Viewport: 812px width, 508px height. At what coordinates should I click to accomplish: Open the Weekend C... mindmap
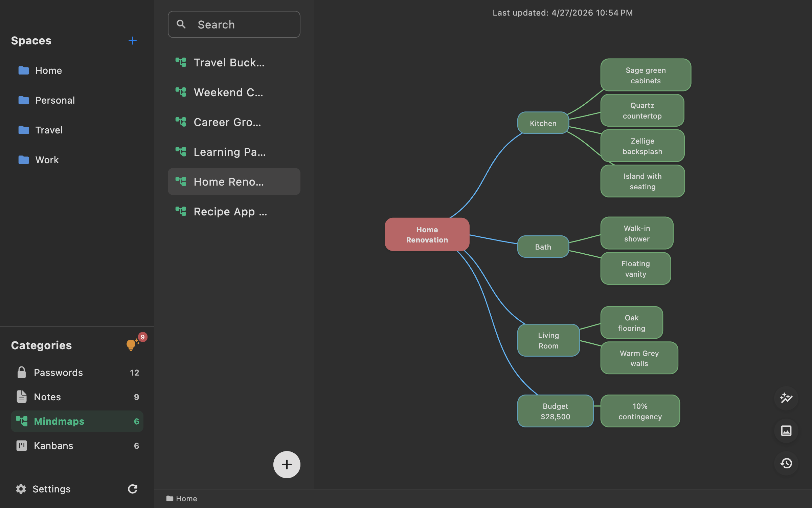pyautogui.click(x=234, y=92)
